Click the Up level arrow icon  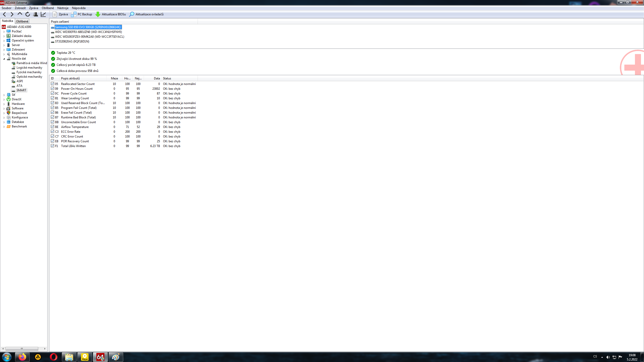click(x=20, y=14)
